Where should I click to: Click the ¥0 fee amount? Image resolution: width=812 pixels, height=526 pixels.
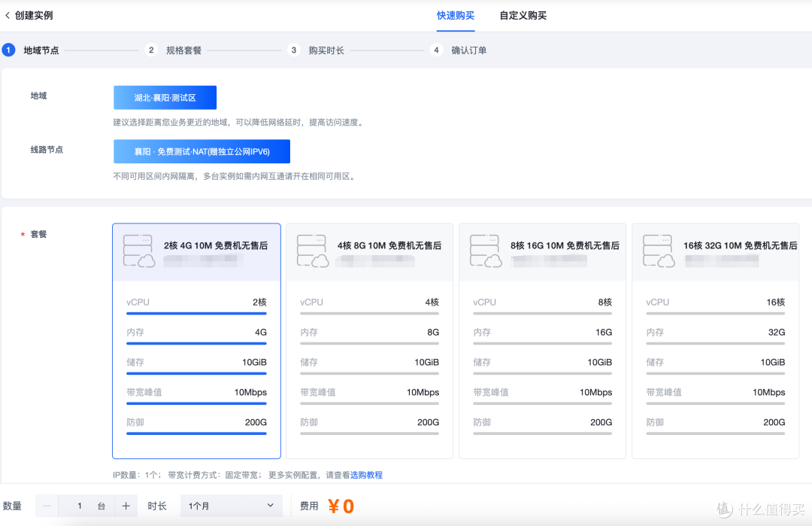tap(341, 506)
